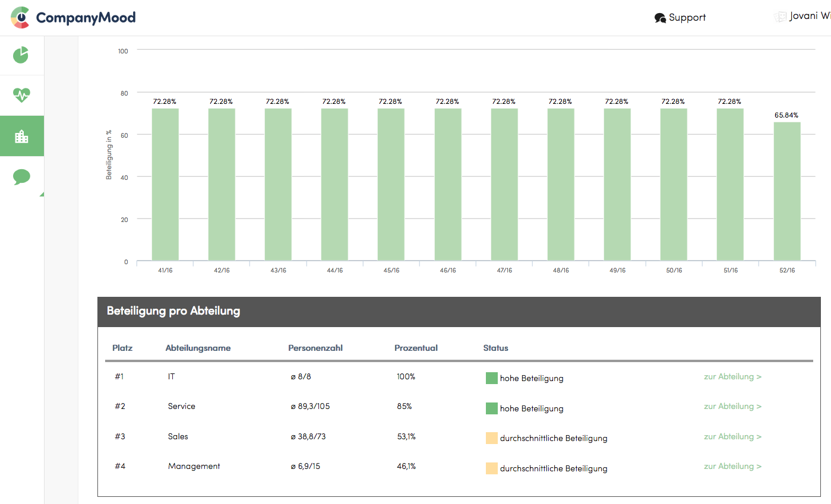Open the heartbeat mood section in sidebar
The height and width of the screenshot is (504, 831).
(x=21, y=95)
